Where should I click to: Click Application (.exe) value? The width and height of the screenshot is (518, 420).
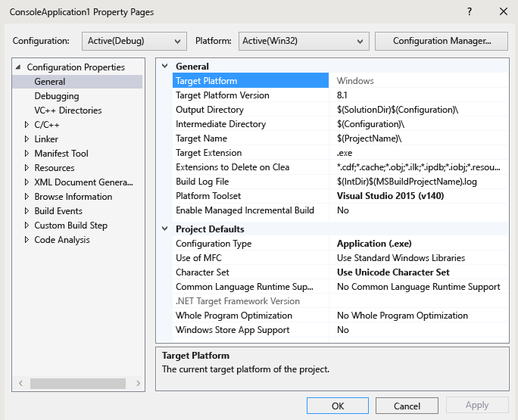374,244
